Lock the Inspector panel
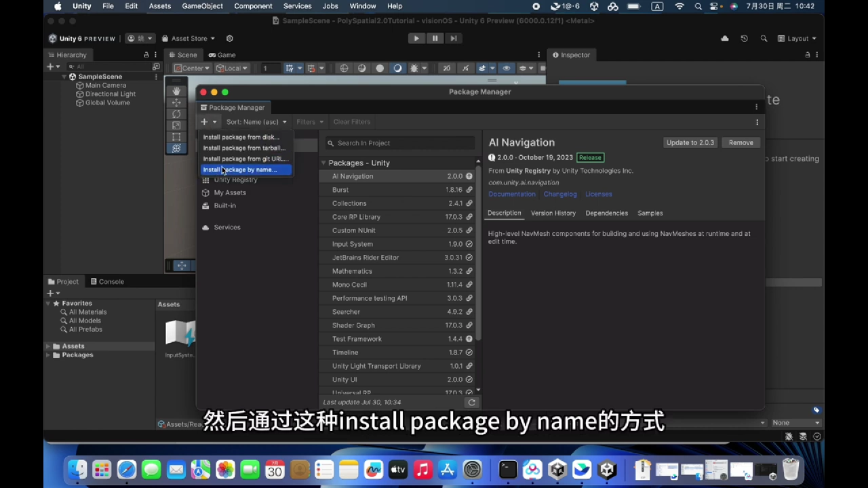Image resolution: width=868 pixels, height=488 pixels. 807,55
